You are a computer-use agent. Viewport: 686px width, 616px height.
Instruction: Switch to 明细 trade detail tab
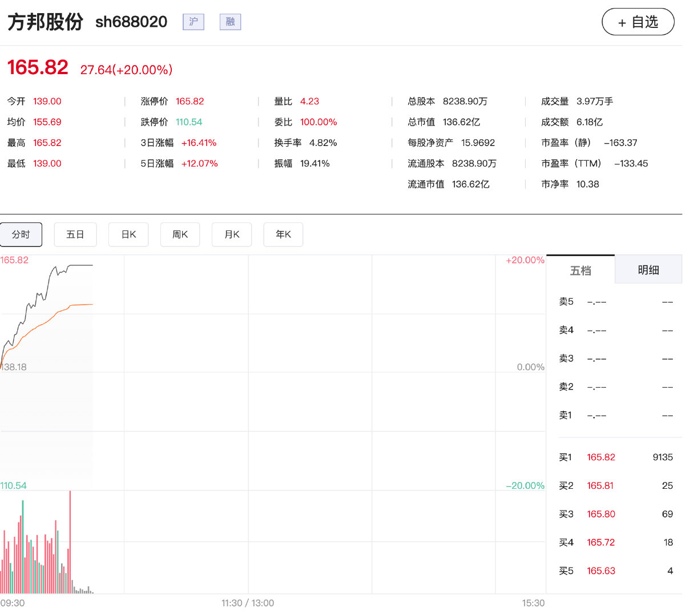coord(648,270)
